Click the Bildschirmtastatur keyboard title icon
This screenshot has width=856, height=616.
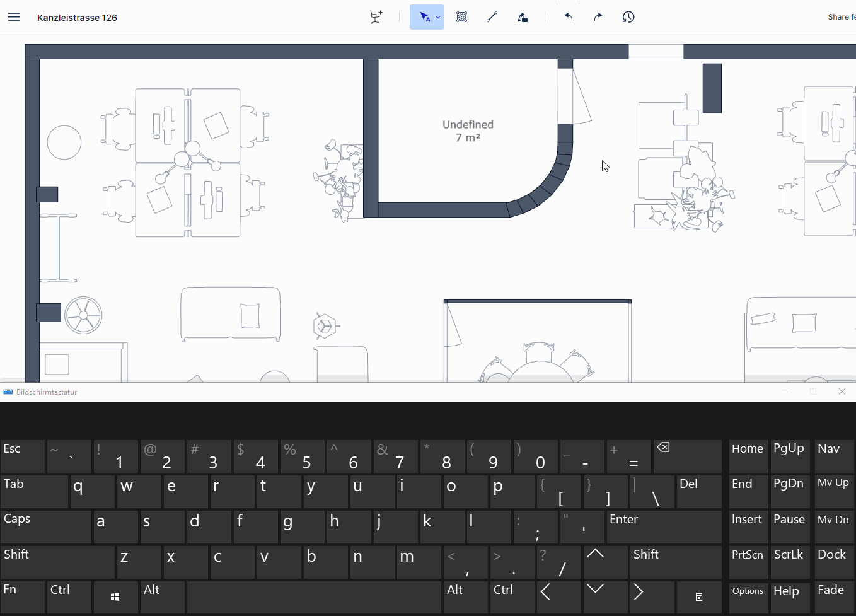click(x=8, y=392)
